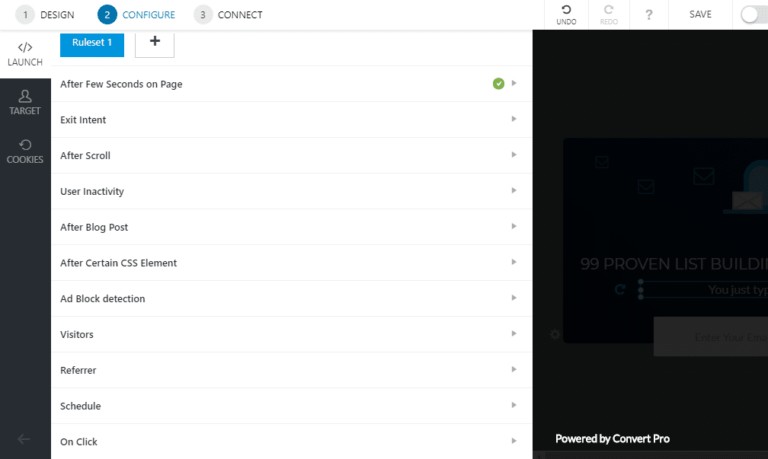This screenshot has width=768, height=459.
Task: Go to step 3 Connect
Action: point(228,15)
